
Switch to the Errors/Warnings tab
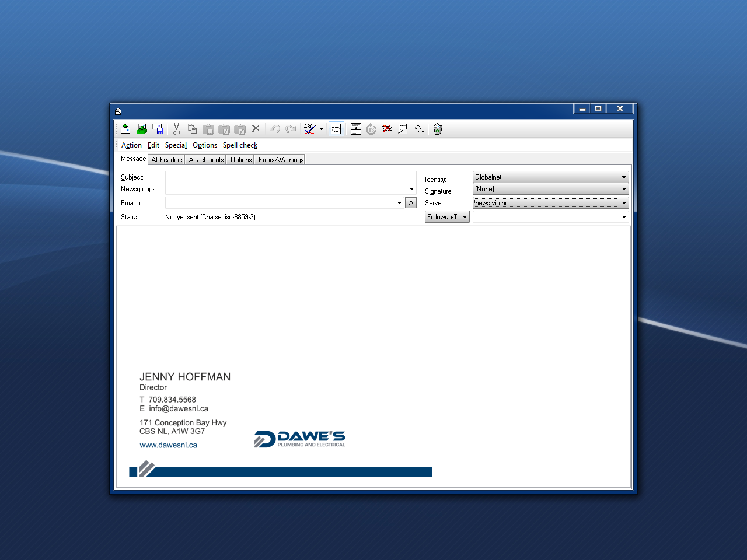pos(281,160)
